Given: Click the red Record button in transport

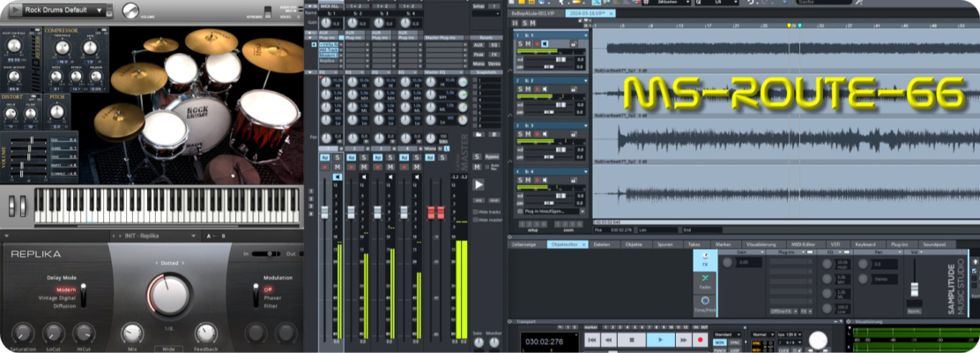Looking at the screenshot, I should click(701, 340).
